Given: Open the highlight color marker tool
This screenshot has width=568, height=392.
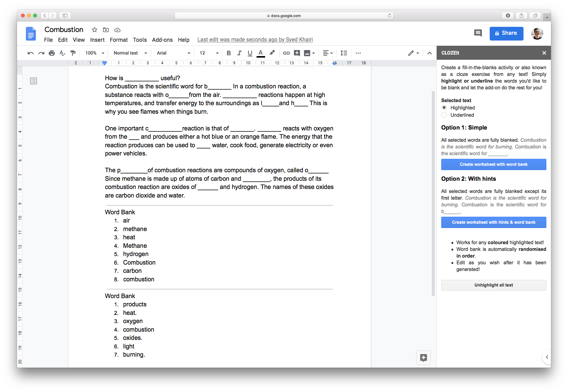Looking at the screenshot, I should pyautogui.click(x=272, y=53).
